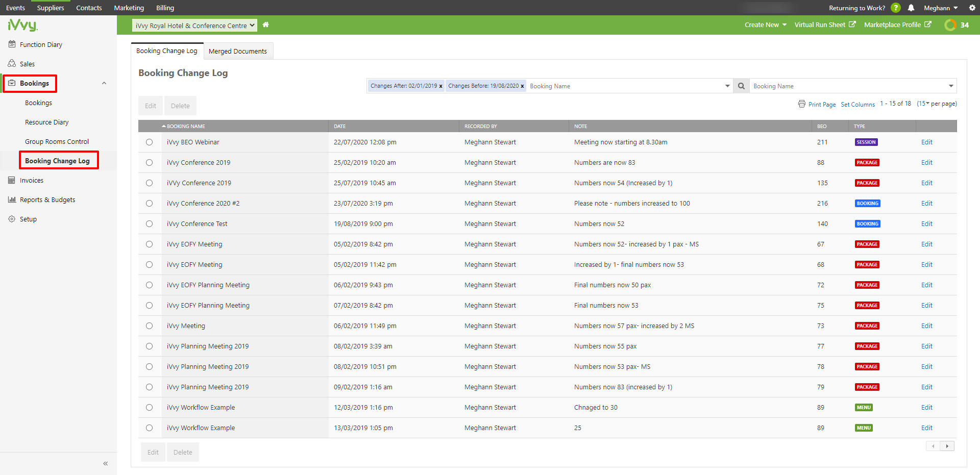
Task: Select iVvy BEO Webinar row radio
Action: click(149, 142)
